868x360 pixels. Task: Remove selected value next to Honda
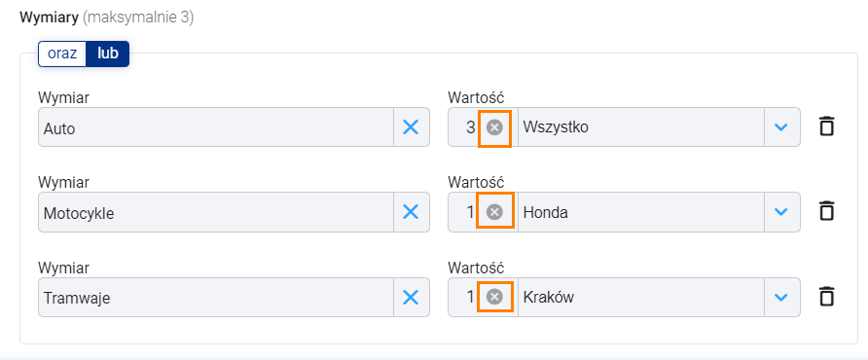494,211
